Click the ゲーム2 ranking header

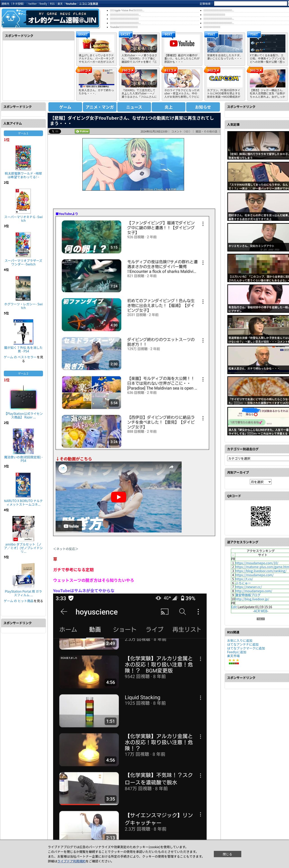click(x=23, y=373)
